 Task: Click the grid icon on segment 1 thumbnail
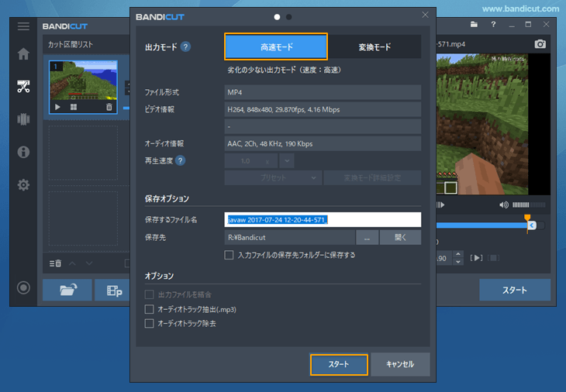(x=74, y=107)
